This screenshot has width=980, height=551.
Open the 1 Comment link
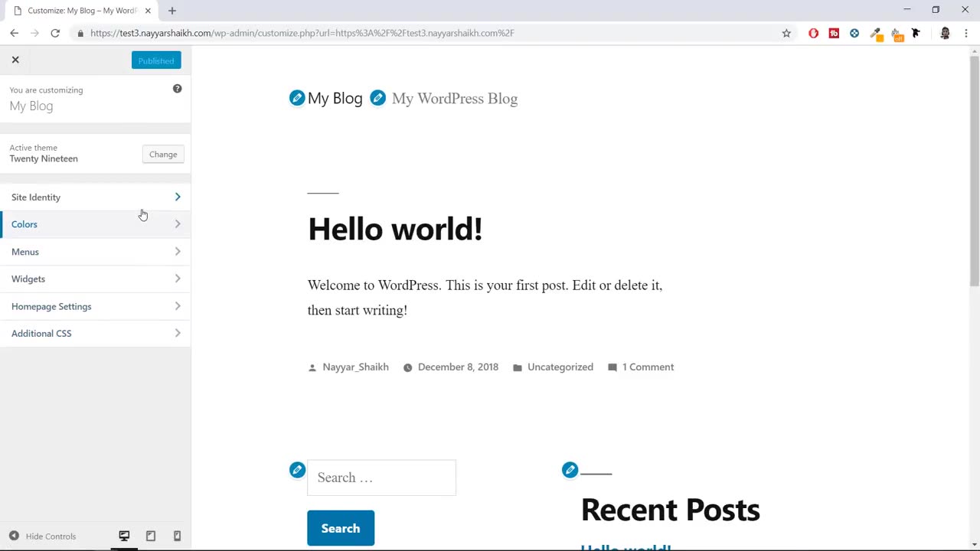pyautogui.click(x=648, y=367)
